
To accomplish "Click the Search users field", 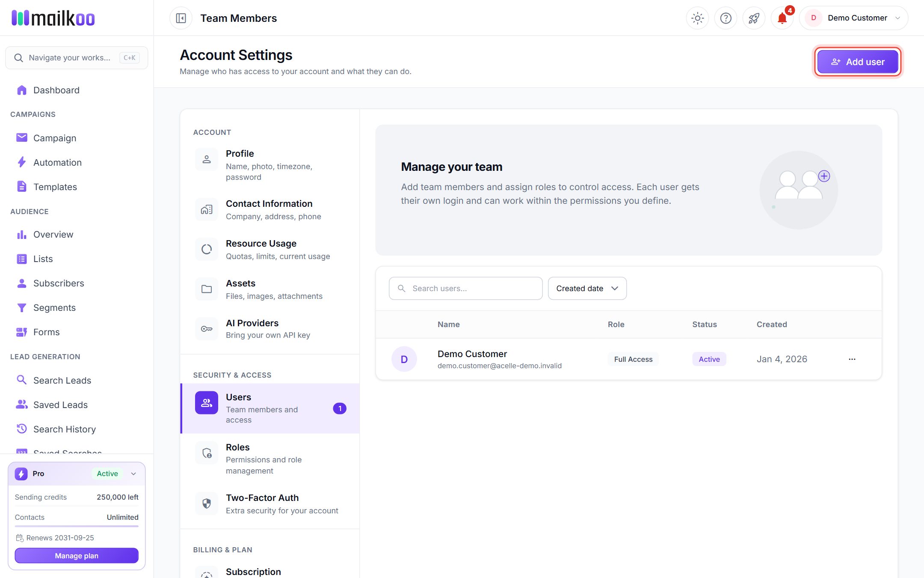I will [x=466, y=288].
